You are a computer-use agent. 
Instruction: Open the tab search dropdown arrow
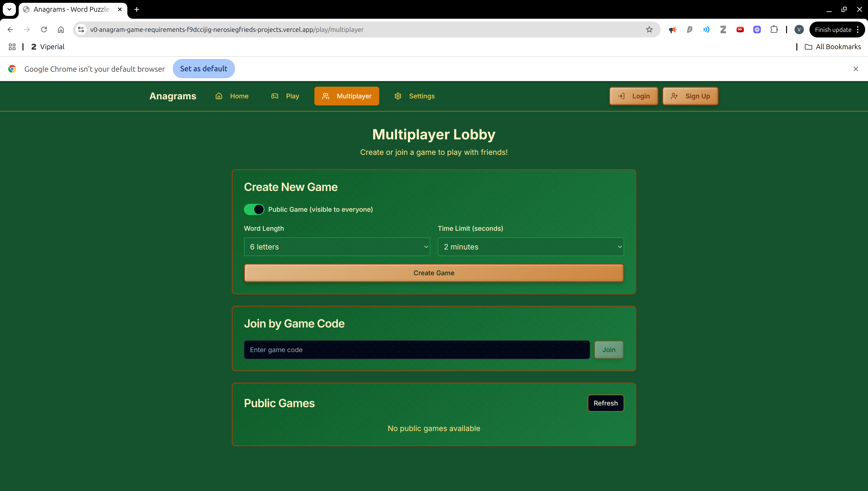9,9
